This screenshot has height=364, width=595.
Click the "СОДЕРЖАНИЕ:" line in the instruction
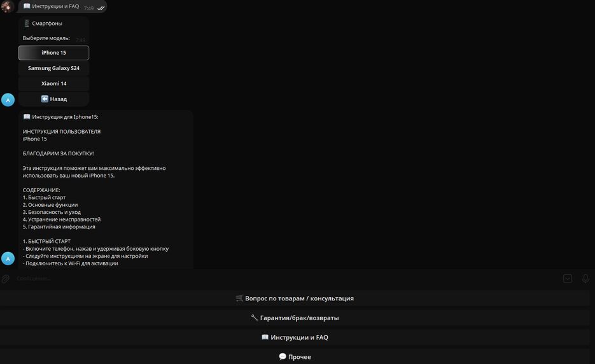coord(42,190)
